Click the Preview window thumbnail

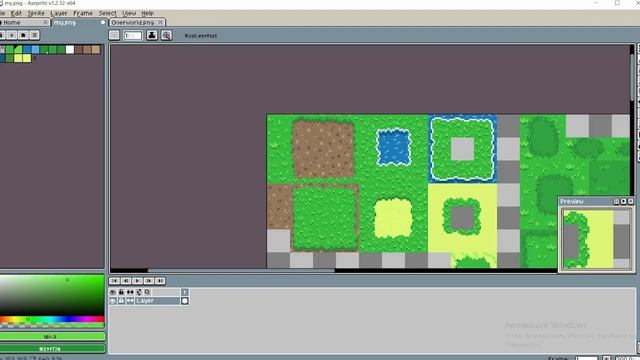596,238
